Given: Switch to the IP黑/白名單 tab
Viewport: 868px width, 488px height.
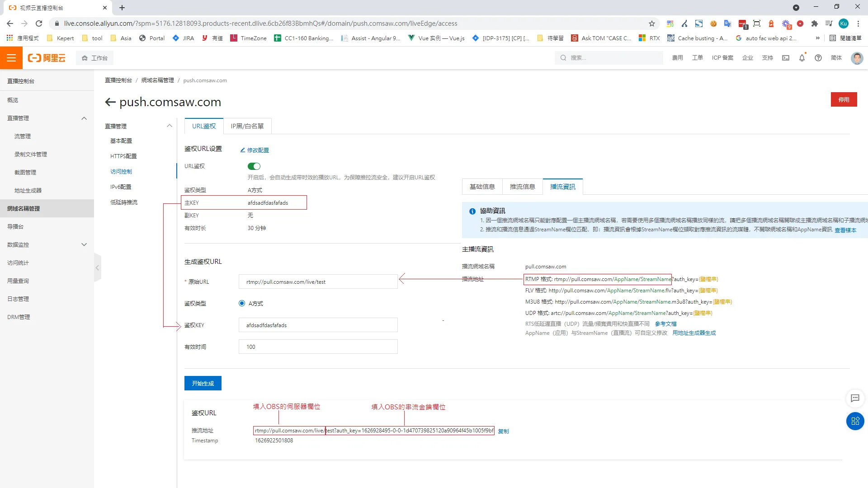Looking at the screenshot, I should coord(247,126).
